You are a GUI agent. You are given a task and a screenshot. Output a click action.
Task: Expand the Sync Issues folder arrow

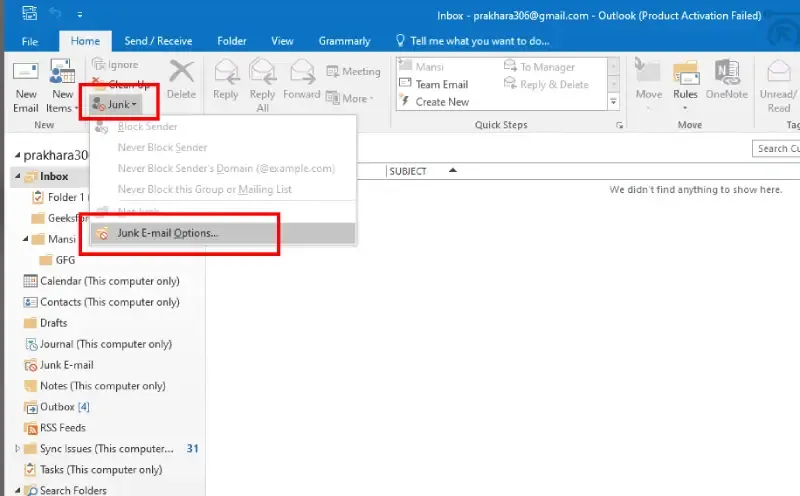[17, 449]
